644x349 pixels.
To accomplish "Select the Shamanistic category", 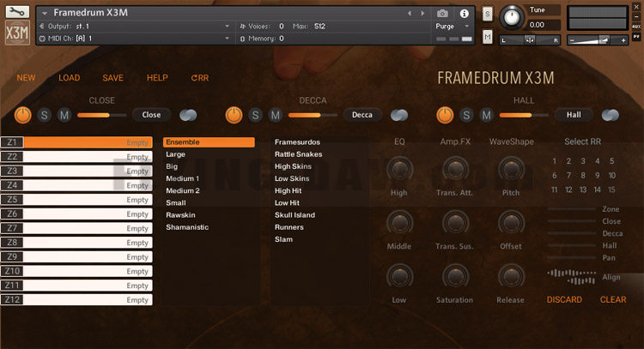I will tap(187, 227).
